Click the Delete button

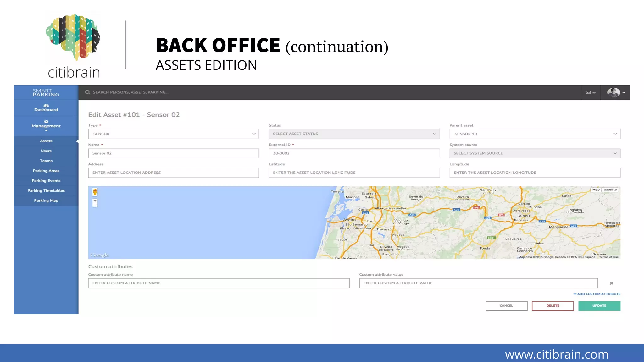click(553, 306)
